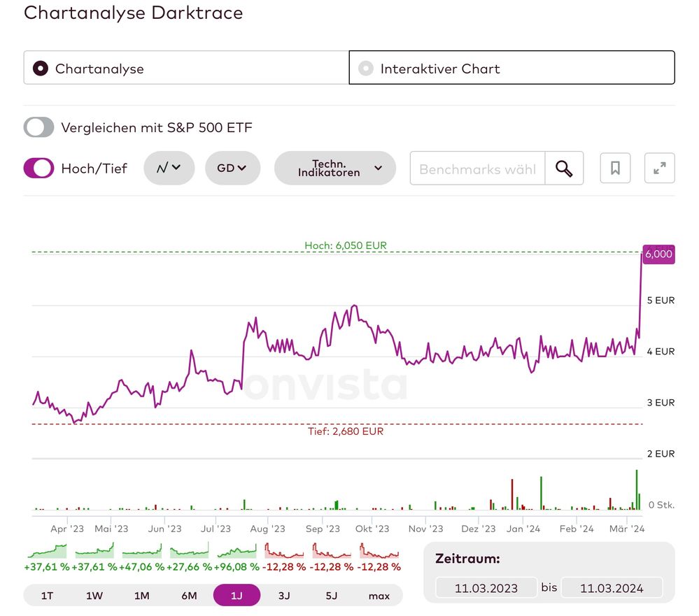This screenshot has height=616, width=699.
Task: Click the bookmark icon above the chart
Action: [615, 169]
